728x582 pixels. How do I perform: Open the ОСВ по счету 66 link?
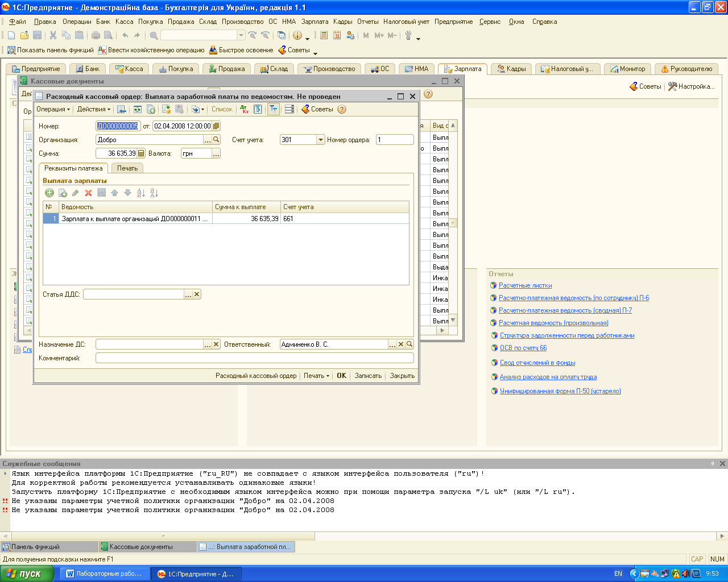pos(523,348)
